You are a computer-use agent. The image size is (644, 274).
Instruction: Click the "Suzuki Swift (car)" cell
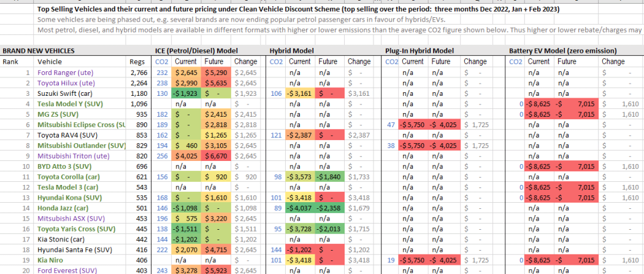point(80,93)
